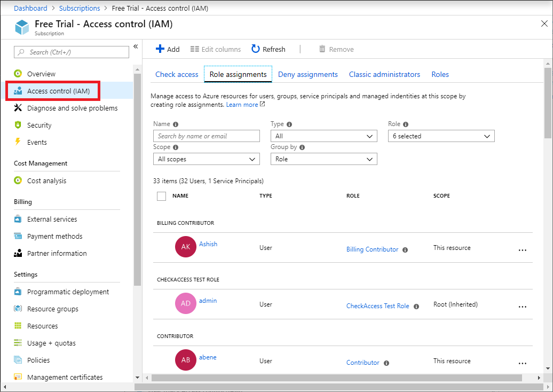This screenshot has height=392, width=553.
Task: Open the ellipsis menu for admin row
Action: [523, 307]
